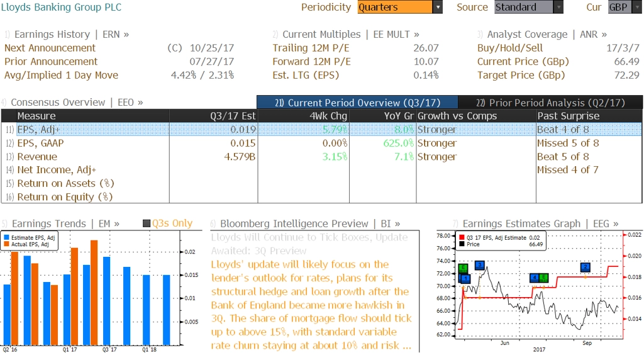Click Revenue estimate value 4.579B
Viewport: 644px width, 355px height.
tap(240, 157)
